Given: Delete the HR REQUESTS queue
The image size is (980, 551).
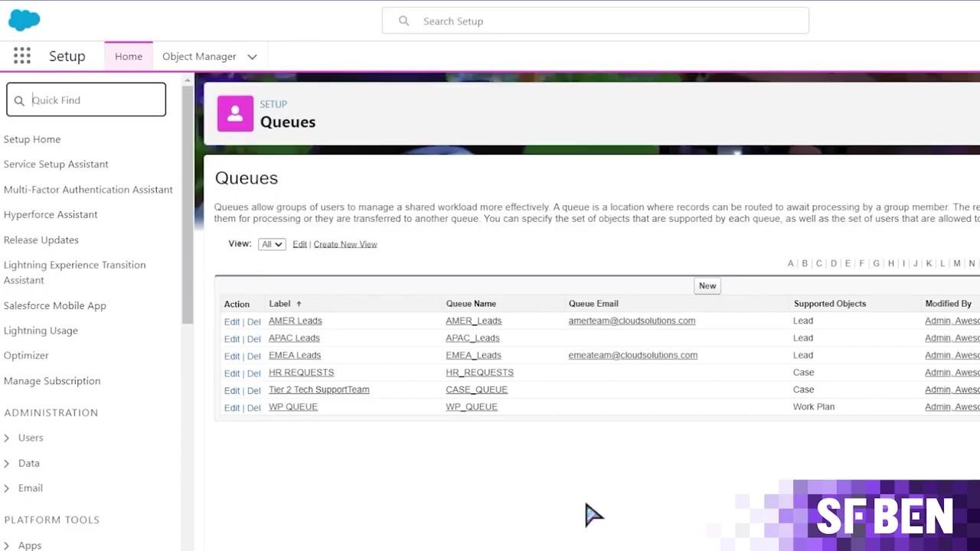Looking at the screenshot, I should click(x=253, y=373).
